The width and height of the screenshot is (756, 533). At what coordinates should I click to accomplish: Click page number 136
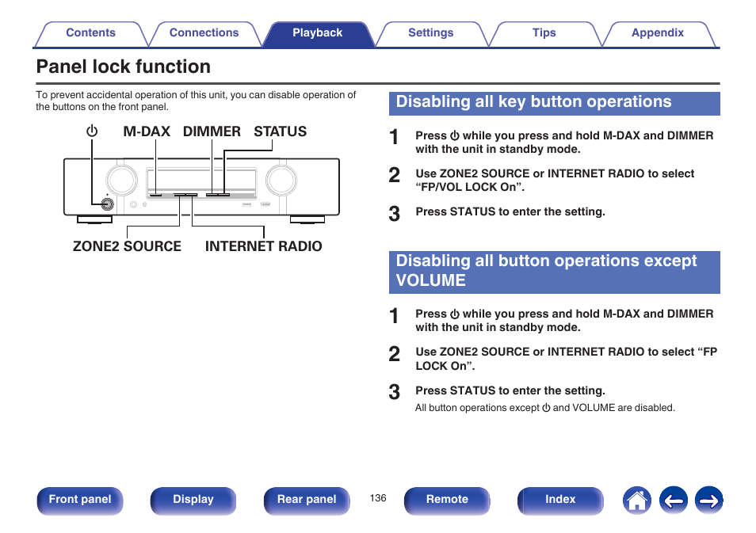[x=378, y=498]
